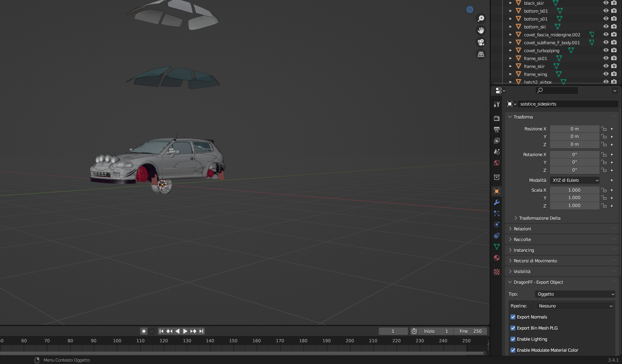
Task: Click the zoom viewport magnifier icon
Action: point(481,19)
